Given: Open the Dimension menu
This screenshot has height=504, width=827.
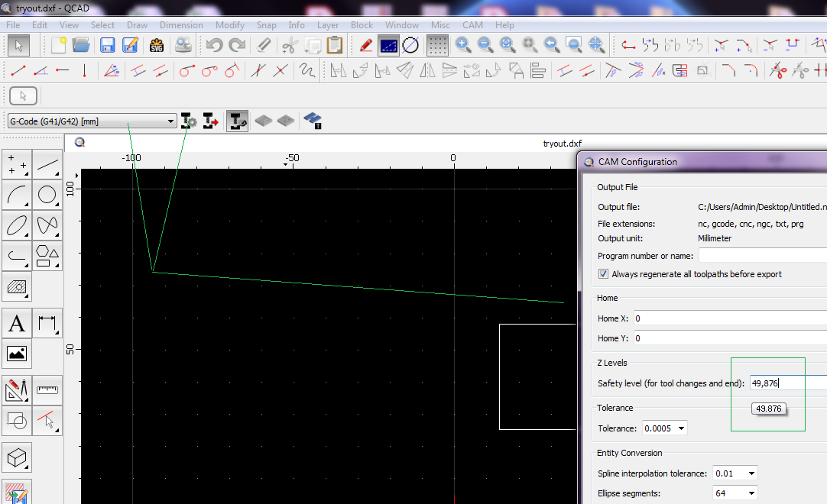Looking at the screenshot, I should point(181,24).
